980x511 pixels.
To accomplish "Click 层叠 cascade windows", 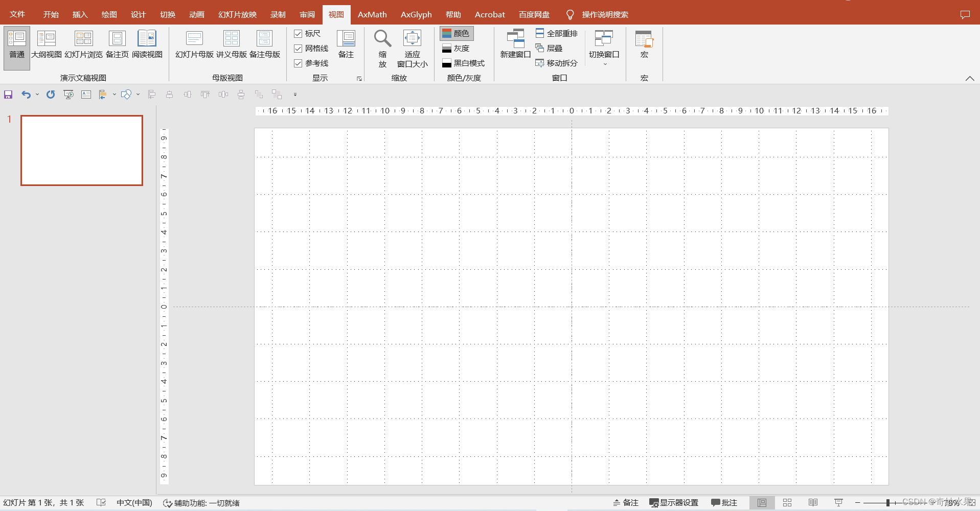I will pyautogui.click(x=549, y=48).
